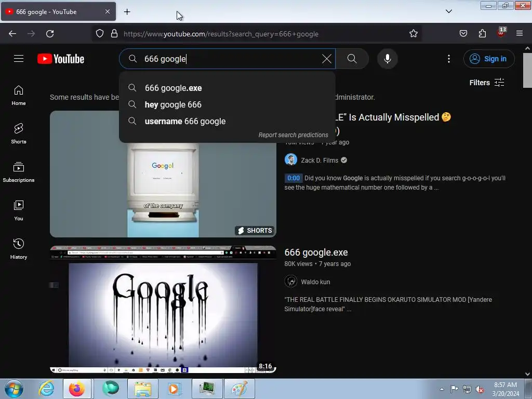Click Report search predictions link
The image size is (532, 399).
[293, 135]
